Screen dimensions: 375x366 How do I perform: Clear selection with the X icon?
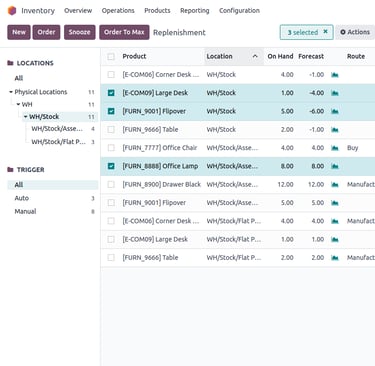[326, 32]
